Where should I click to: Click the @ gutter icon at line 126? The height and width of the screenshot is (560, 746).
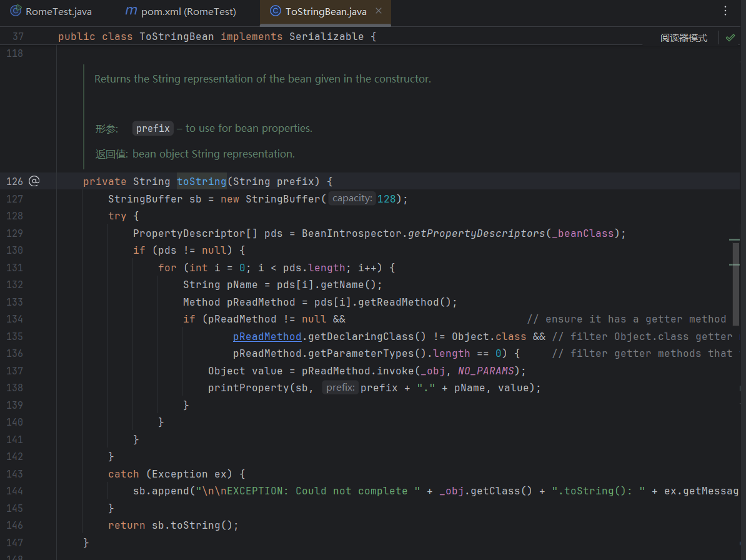coord(34,181)
